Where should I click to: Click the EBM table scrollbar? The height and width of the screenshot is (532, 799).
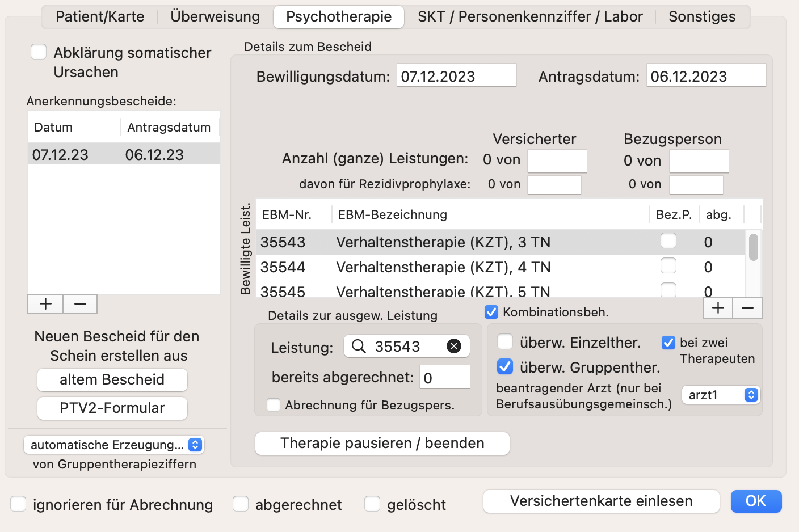pos(754,247)
